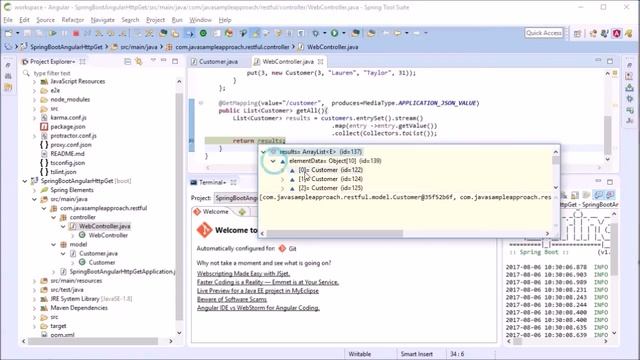Image resolution: width=640 pixels, height=360 pixels.
Task: Click the Quick Access search field
Action: [x=544, y=33]
